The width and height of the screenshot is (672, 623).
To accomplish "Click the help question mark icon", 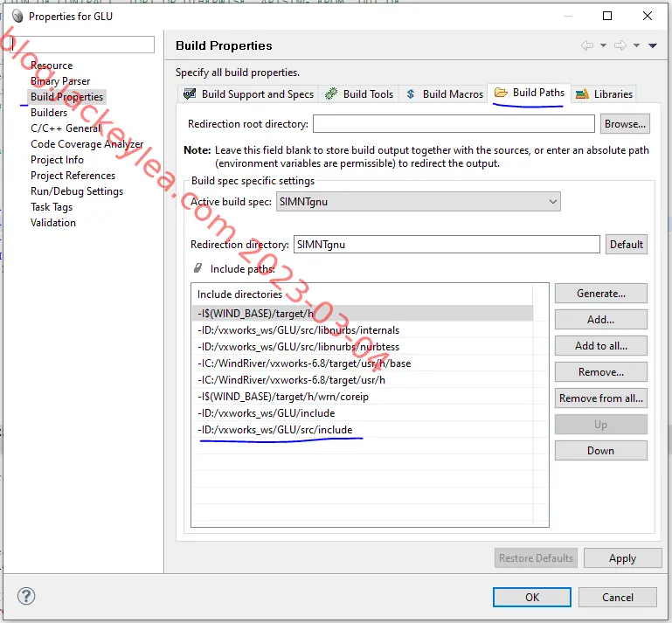I will click(x=26, y=596).
